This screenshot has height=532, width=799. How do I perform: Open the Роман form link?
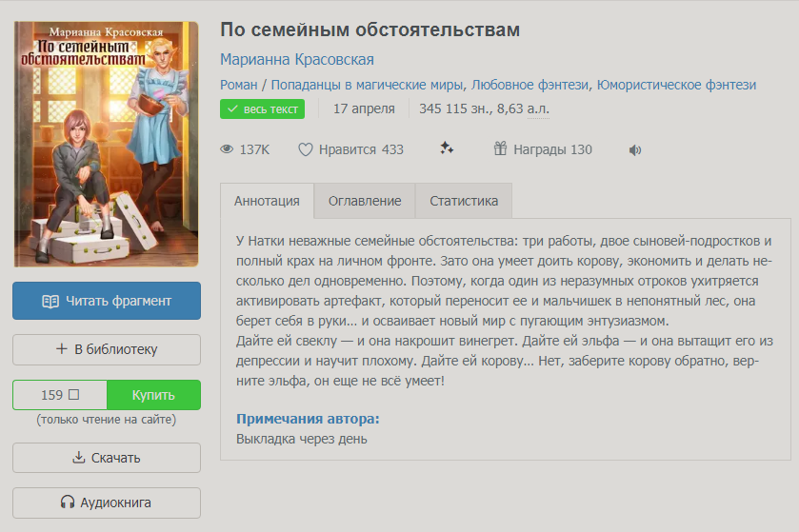pyautogui.click(x=238, y=85)
